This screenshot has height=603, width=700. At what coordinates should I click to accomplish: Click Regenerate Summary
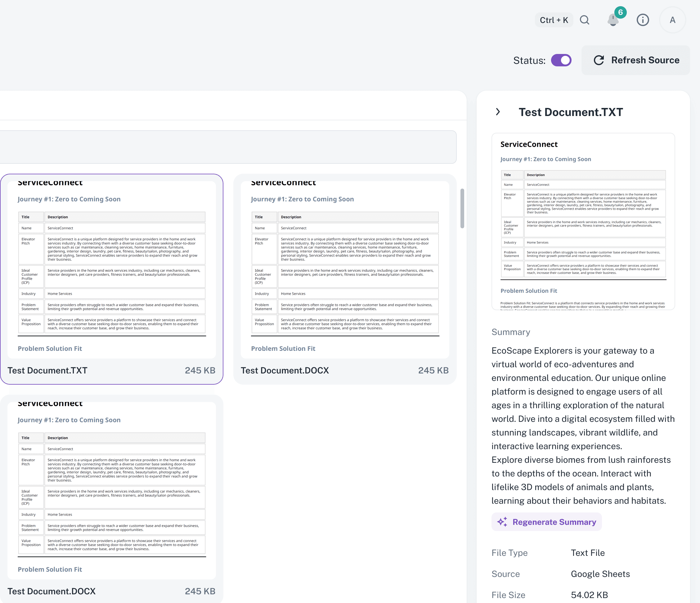(554, 522)
